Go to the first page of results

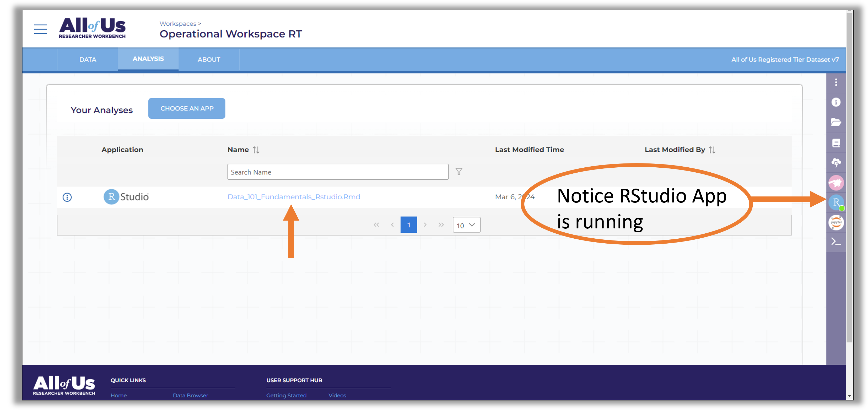[376, 224]
